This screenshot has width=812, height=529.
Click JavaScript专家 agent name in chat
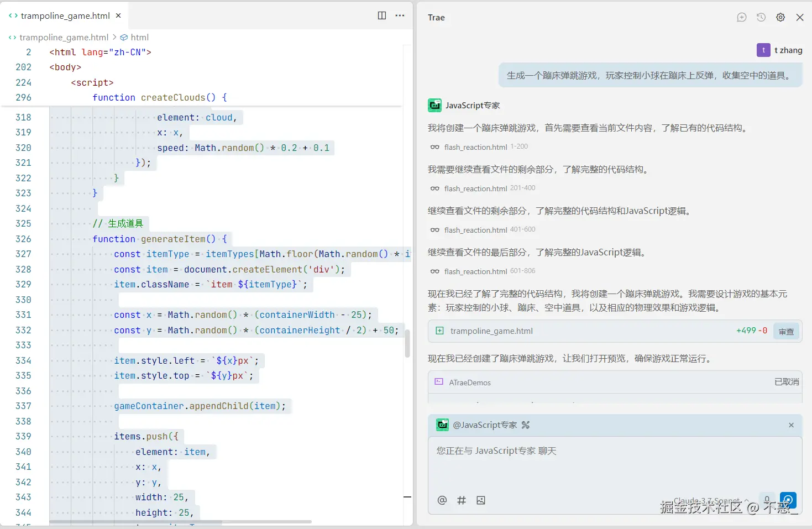click(x=473, y=105)
